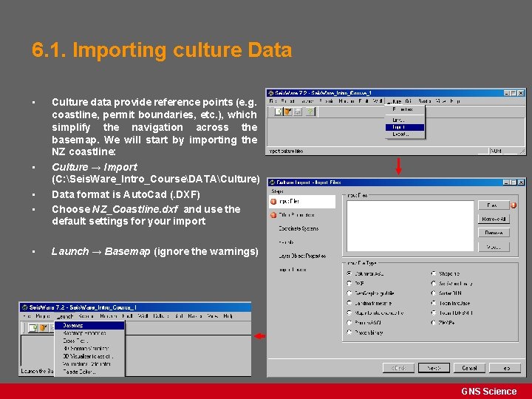
Task: Select Coordinate Systems step
Action: [299, 228]
